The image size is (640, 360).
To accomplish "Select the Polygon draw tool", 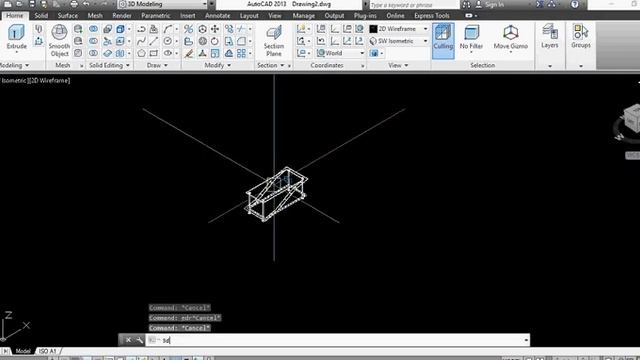I will 141,53.
